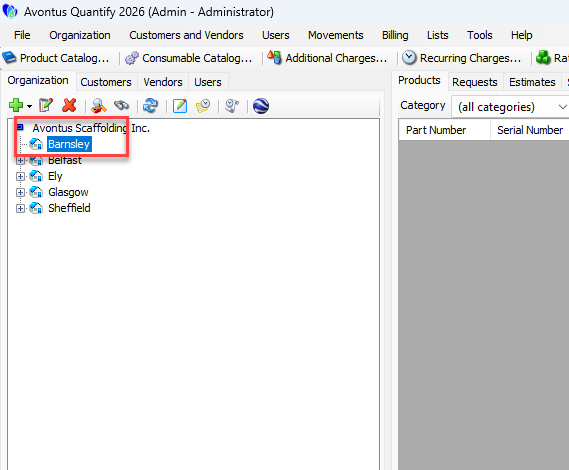Click the green plus Add icon
This screenshot has width=569, height=470.
16,106
